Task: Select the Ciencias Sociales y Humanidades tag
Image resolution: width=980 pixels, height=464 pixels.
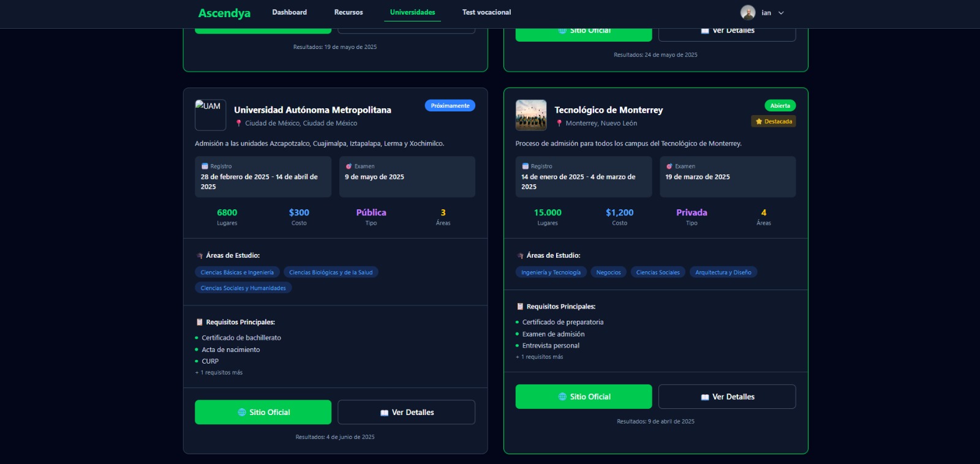Action: click(x=243, y=288)
